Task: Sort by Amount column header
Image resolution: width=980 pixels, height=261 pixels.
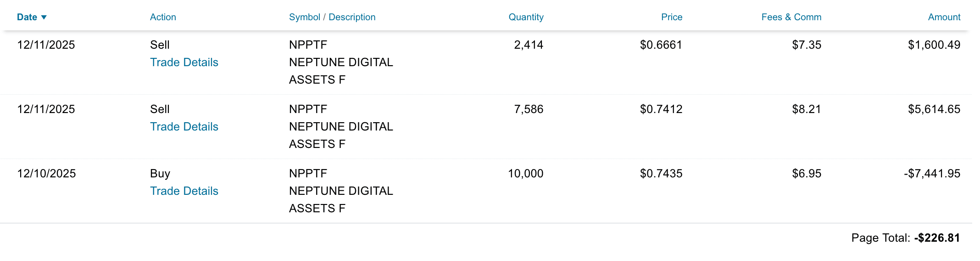Action: click(944, 17)
